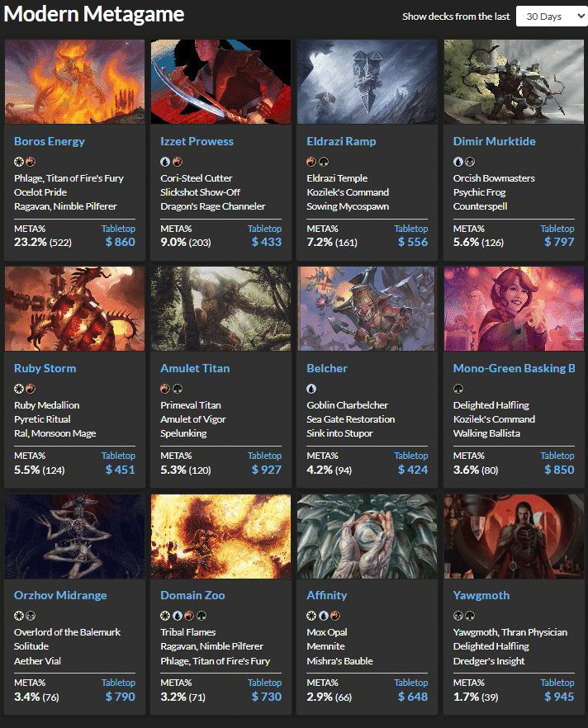
Task: Open the Yawgmoth deck link
Action: (481, 596)
